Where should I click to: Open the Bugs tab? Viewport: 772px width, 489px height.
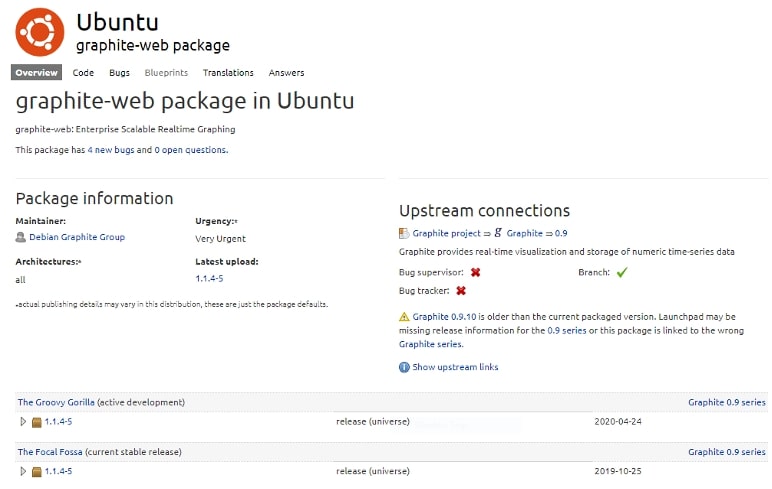click(x=120, y=72)
